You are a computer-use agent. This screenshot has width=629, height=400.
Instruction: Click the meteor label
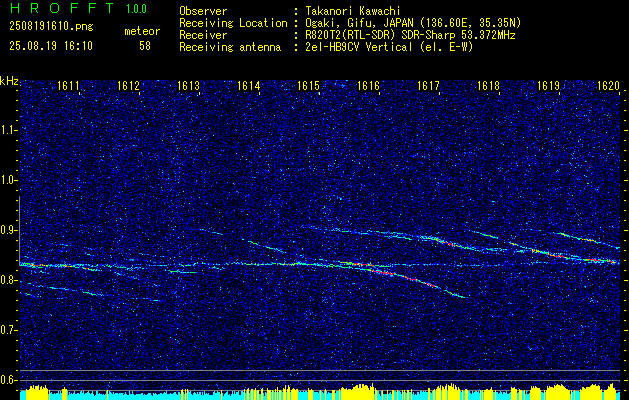(x=142, y=31)
